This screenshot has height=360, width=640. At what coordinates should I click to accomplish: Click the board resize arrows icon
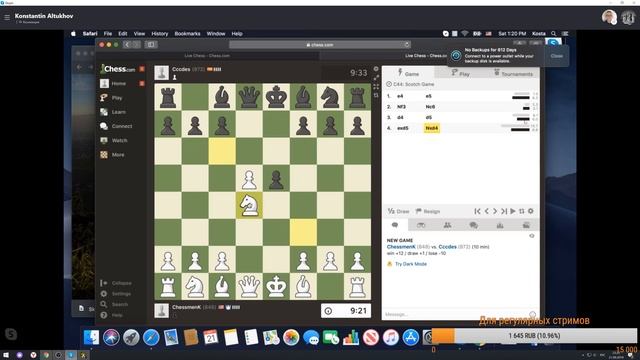click(x=376, y=78)
